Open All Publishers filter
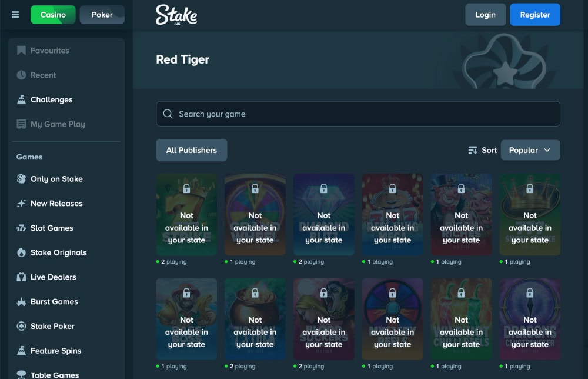 coord(192,150)
